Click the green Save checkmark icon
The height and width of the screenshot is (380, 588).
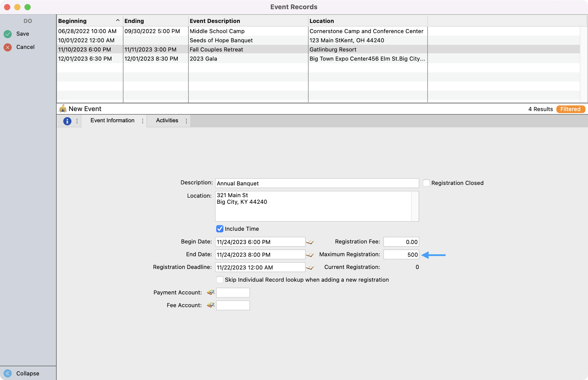click(8, 34)
